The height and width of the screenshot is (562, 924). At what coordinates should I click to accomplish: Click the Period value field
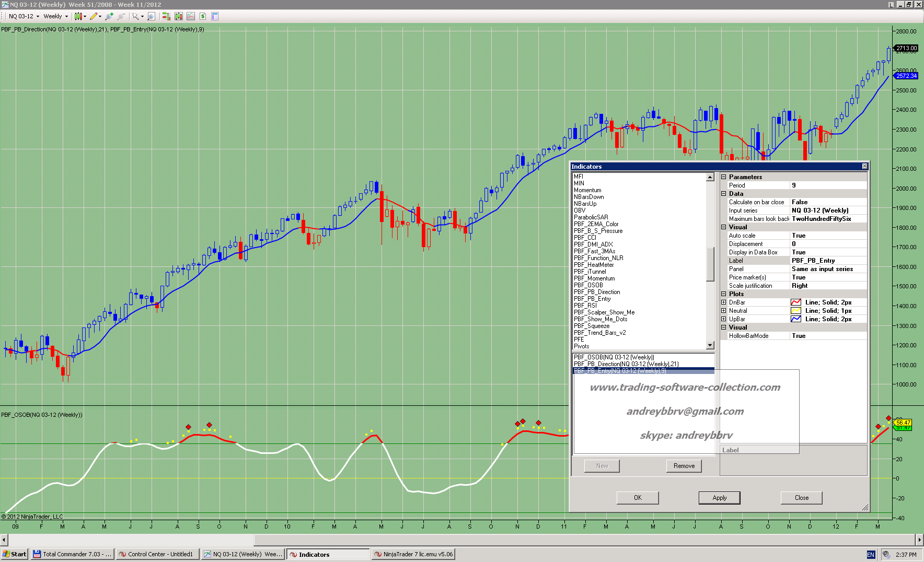pyautogui.click(x=827, y=185)
